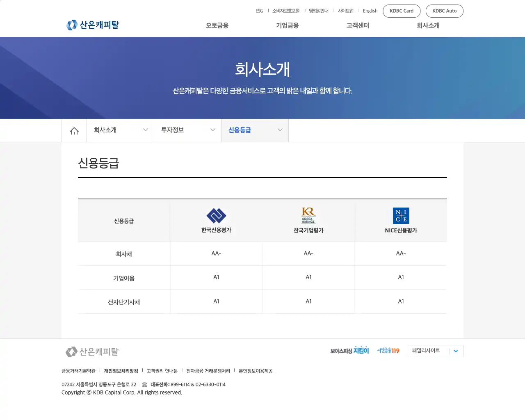Screen dimensions: 525x420
Task: Click the KDBC Auto button
Action: (x=445, y=11)
